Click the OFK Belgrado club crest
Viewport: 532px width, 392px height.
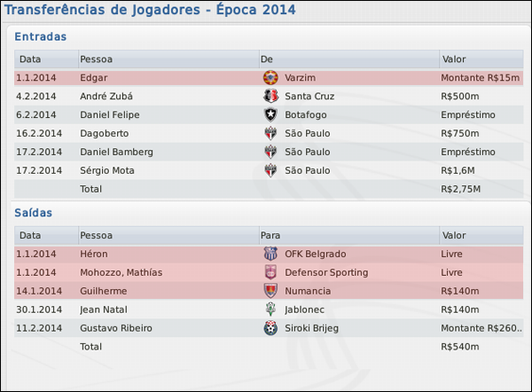pyautogui.click(x=270, y=255)
